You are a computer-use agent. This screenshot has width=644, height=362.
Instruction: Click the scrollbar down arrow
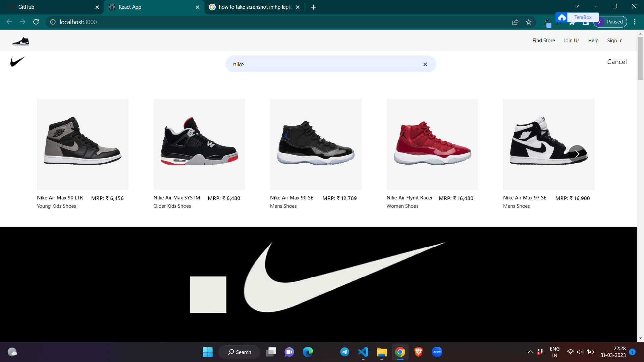(x=640, y=339)
